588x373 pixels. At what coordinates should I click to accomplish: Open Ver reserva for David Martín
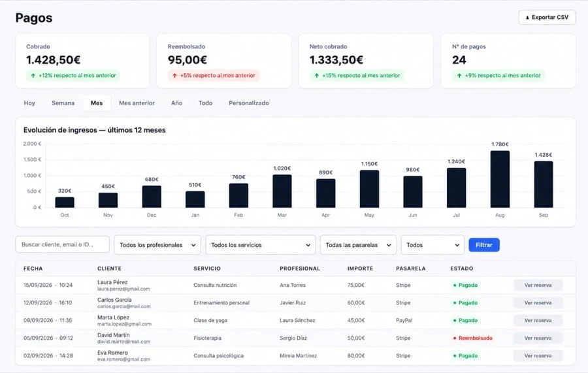538,338
